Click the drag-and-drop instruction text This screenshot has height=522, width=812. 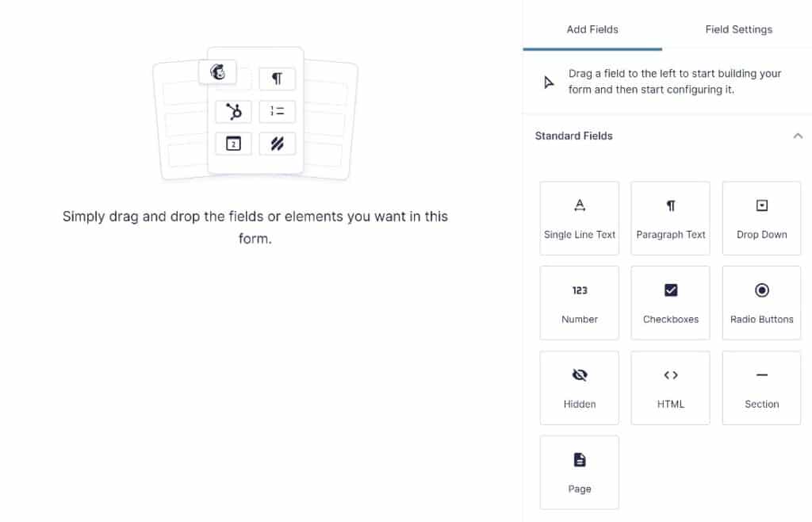point(675,81)
